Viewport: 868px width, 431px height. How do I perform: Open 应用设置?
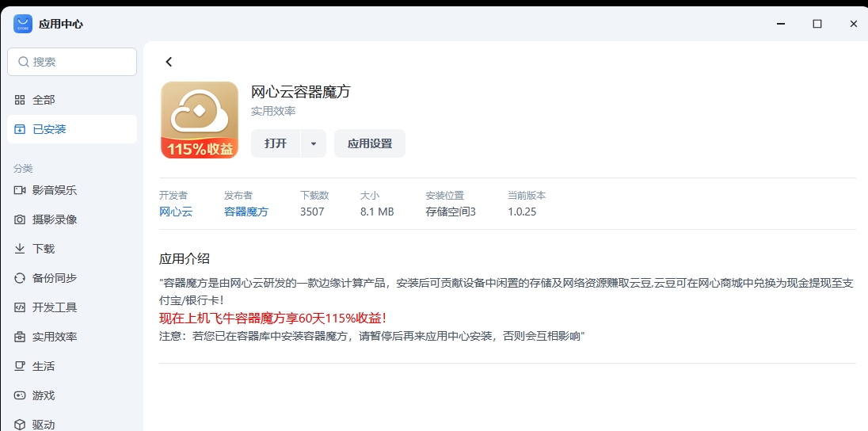click(x=370, y=143)
